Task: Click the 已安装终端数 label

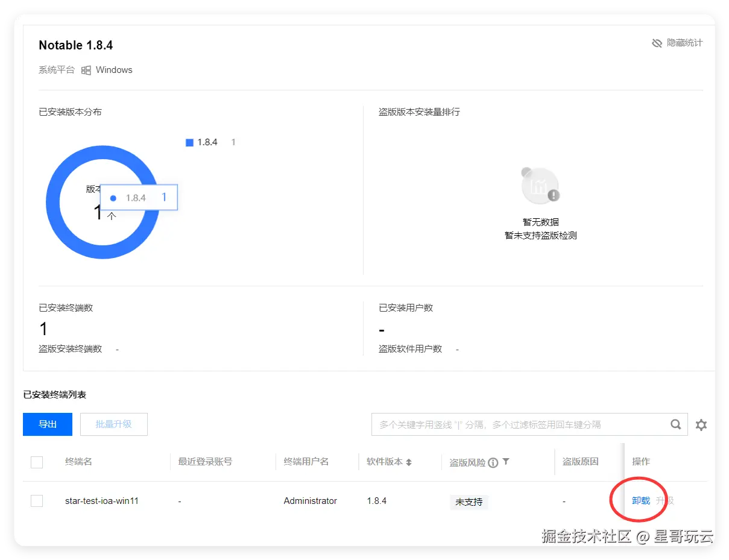Action: click(66, 308)
